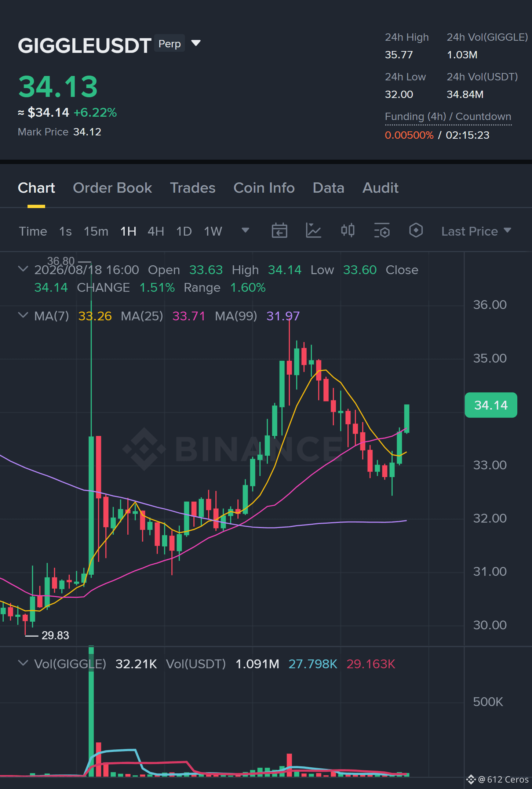Click the MA(25) 33.71 indicator value
This screenshot has height=789, width=532.
click(x=189, y=316)
